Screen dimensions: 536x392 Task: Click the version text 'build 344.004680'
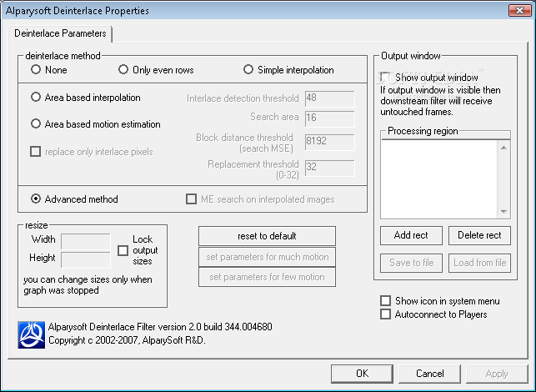(x=238, y=327)
